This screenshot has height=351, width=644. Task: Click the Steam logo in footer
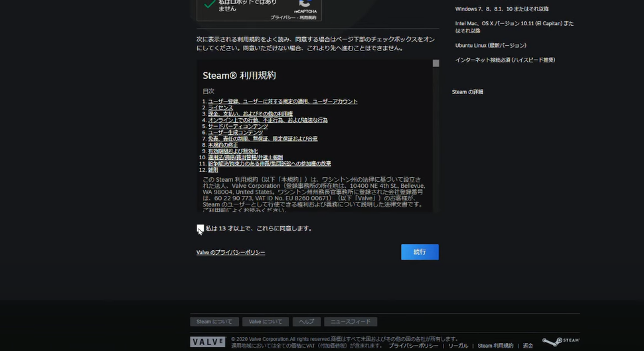pos(560,341)
